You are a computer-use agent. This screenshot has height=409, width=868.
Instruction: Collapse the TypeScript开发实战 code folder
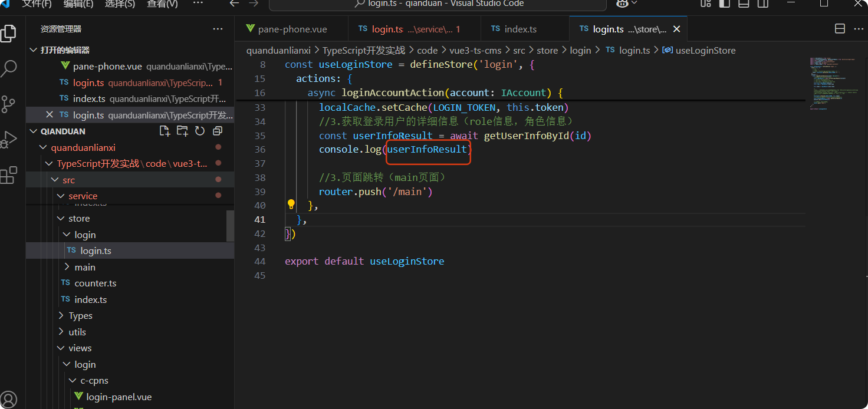(49, 163)
